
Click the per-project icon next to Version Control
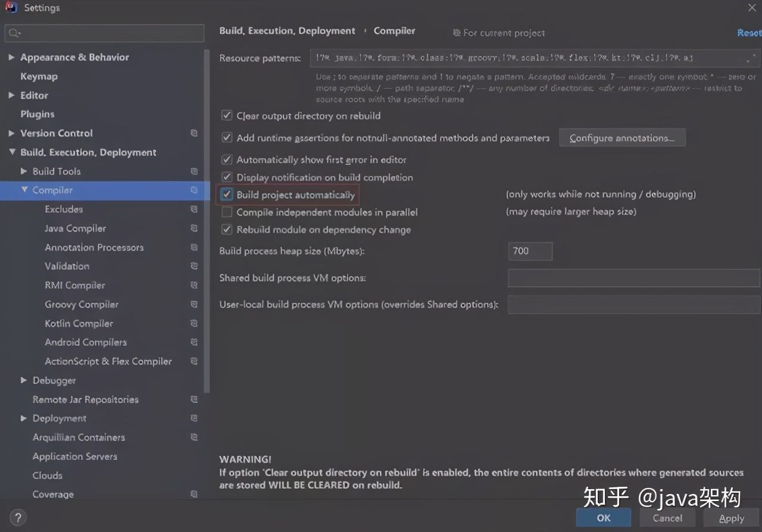click(x=193, y=133)
